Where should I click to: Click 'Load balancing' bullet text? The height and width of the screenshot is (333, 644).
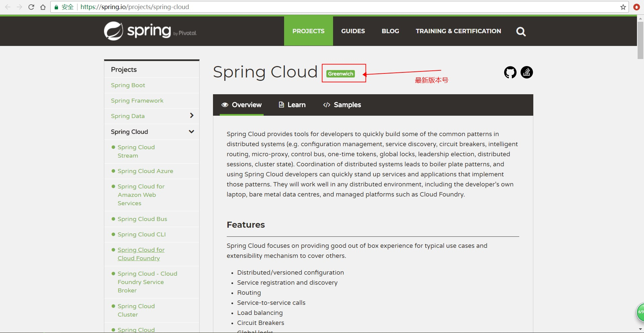260,313
